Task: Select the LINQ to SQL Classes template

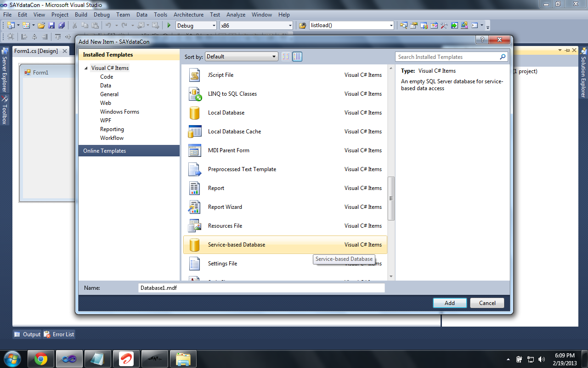Action: (x=285, y=94)
